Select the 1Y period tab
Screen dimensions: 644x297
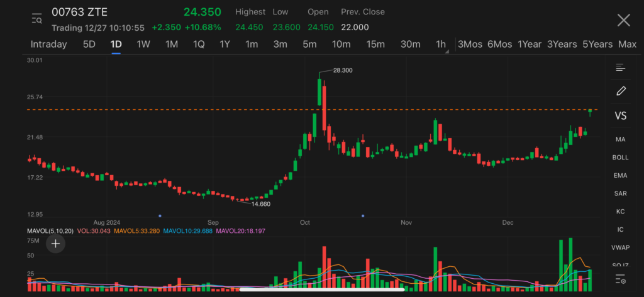pyautogui.click(x=225, y=45)
